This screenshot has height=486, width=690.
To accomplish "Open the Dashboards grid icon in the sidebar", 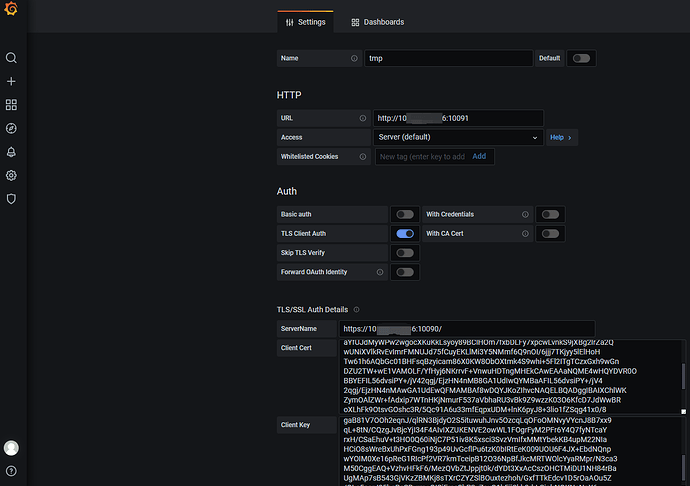I will [x=12, y=105].
